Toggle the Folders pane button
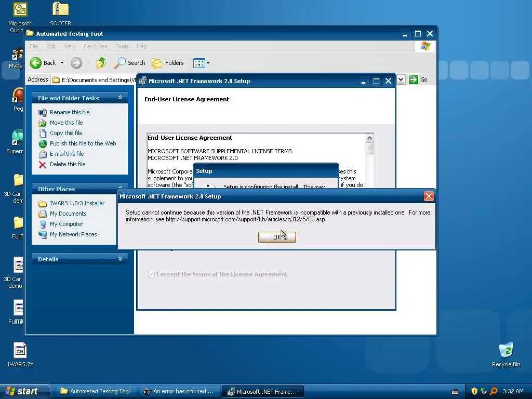Image resolution: width=532 pixels, height=399 pixels. (168, 63)
